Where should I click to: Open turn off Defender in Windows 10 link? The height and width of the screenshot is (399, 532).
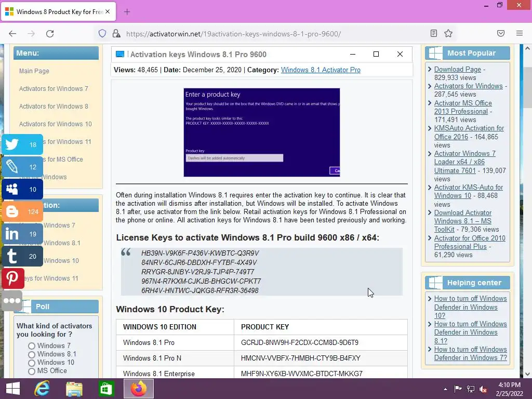coord(470,307)
